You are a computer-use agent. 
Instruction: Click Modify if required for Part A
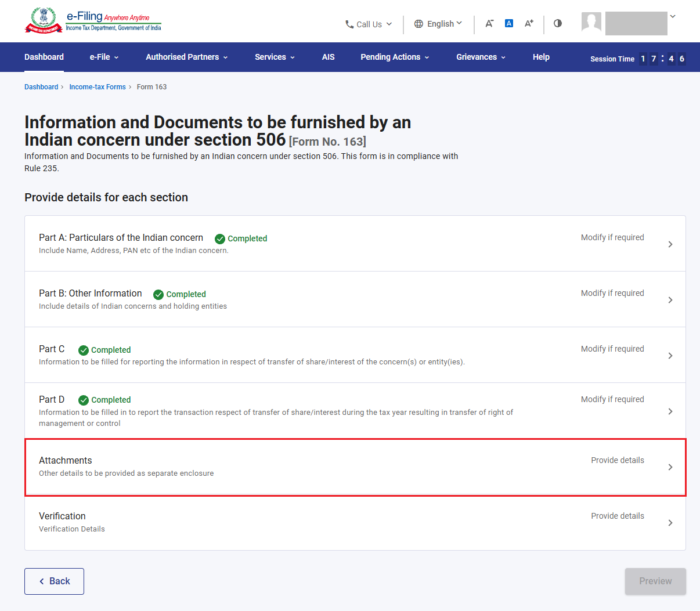click(612, 237)
